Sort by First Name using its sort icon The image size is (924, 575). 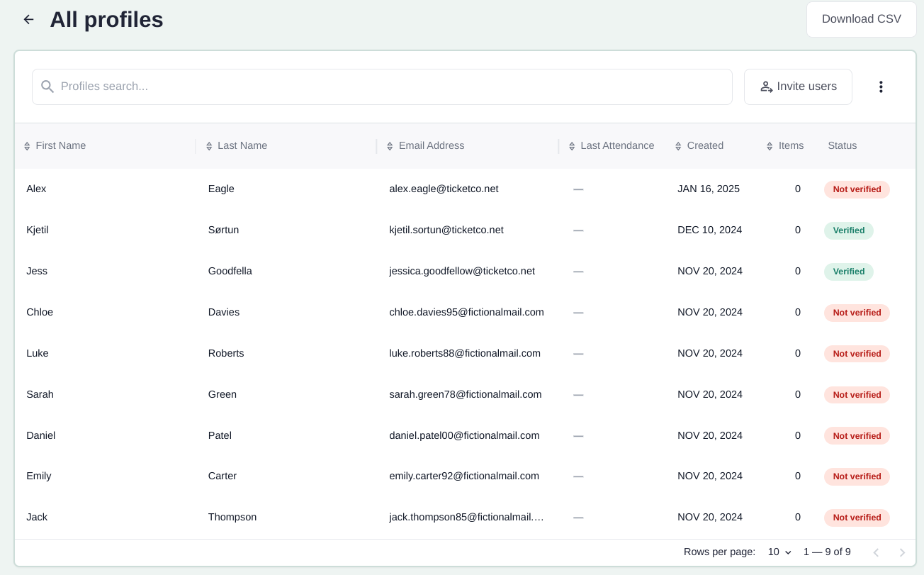[26, 145]
